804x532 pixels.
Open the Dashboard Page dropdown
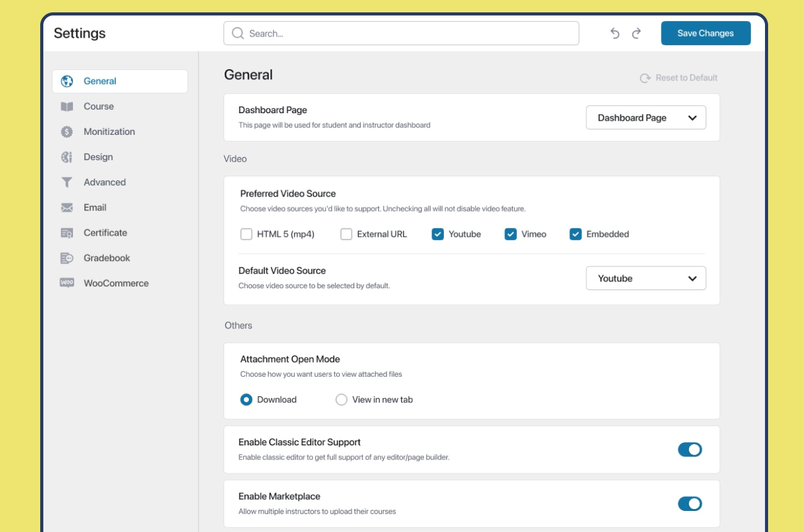click(x=646, y=118)
